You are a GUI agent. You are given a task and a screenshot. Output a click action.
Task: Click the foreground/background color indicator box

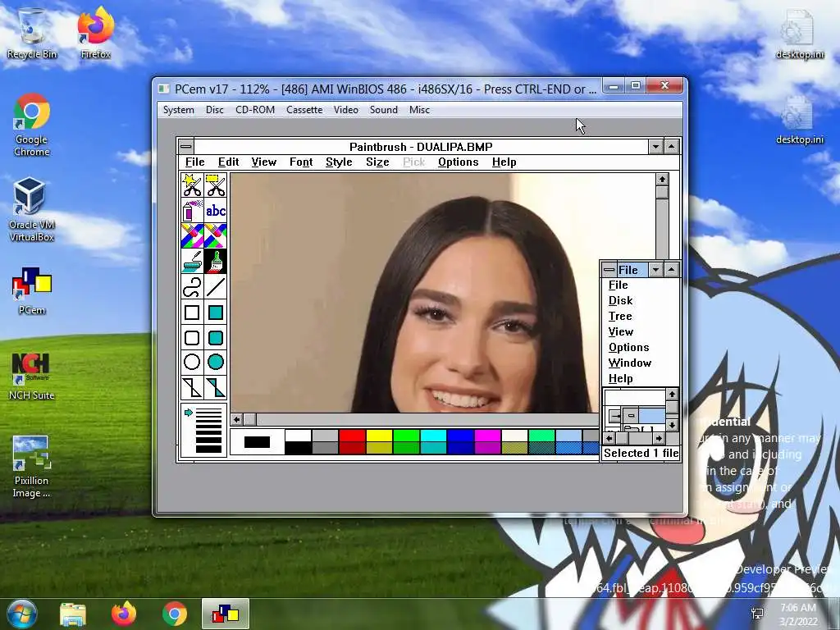pos(257,442)
